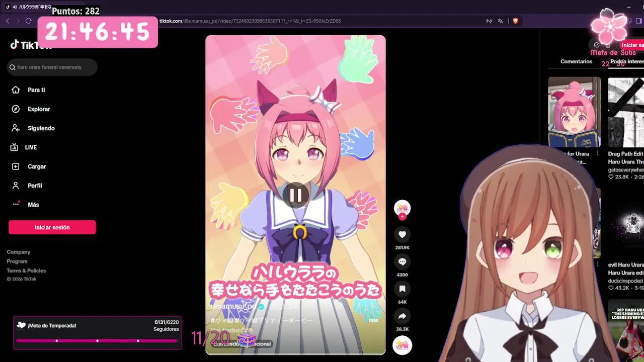Switch to the Podría interesarte tab
The height and width of the screenshot is (362, 644).
click(x=627, y=61)
